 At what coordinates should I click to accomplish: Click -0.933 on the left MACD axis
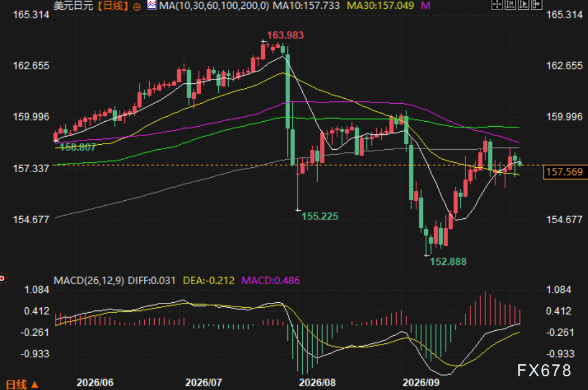(35, 354)
